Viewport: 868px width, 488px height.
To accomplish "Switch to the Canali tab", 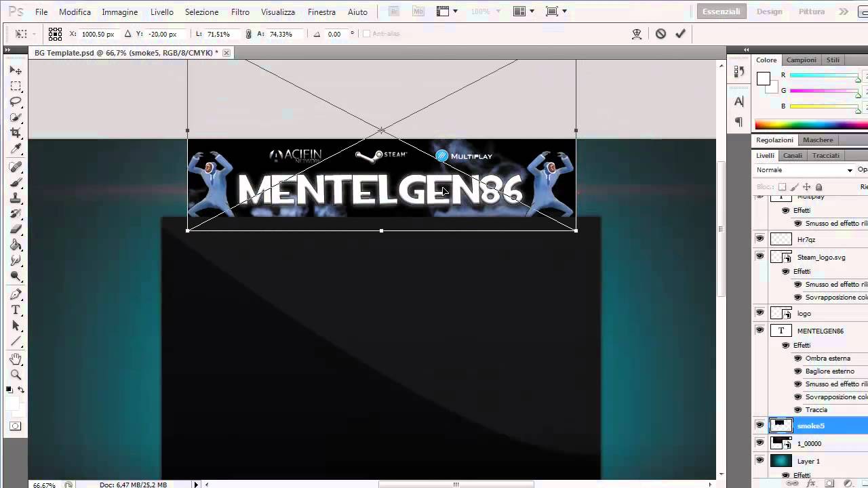I will tap(793, 155).
